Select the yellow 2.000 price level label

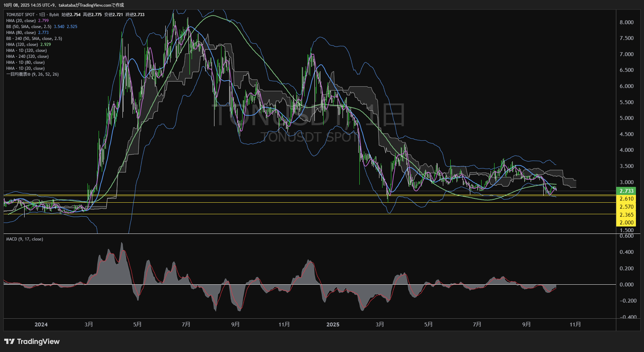pos(626,223)
